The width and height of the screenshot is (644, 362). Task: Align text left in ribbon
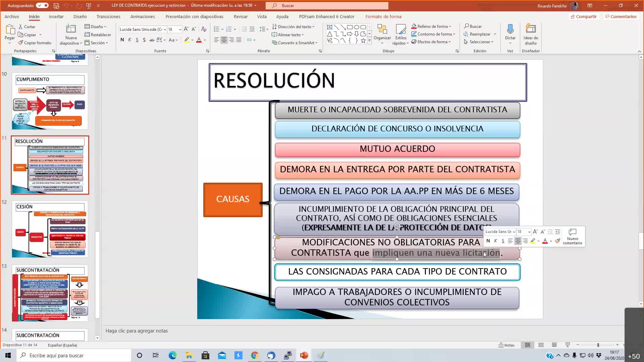coord(217,40)
